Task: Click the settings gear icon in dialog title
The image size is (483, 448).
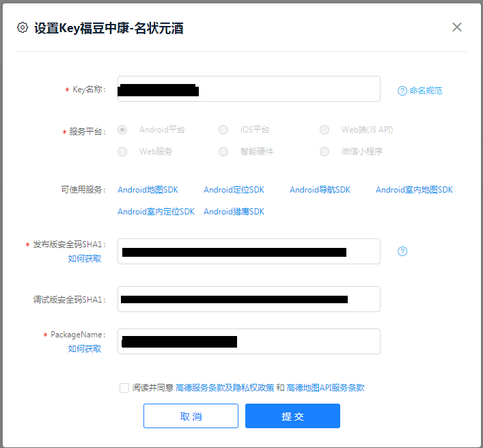Action: [23, 27]
